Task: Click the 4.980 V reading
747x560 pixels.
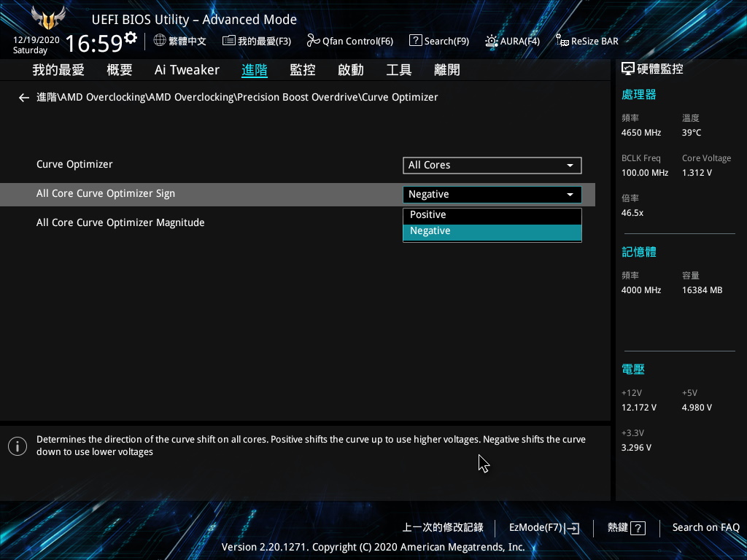Action: coord(697,408)
